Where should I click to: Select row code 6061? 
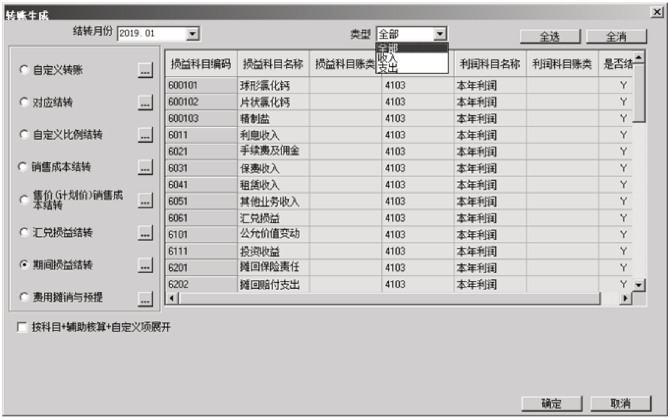(x=201, y=218)
